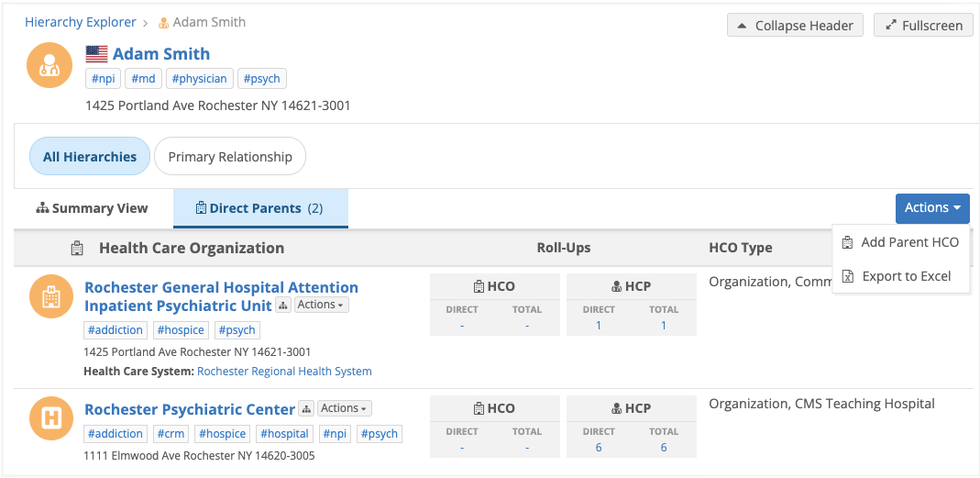Viewport: 980px width, 478px height.
Task: Choose Export to Excel option
Action: pyautogui.click(x=906, y=276)
